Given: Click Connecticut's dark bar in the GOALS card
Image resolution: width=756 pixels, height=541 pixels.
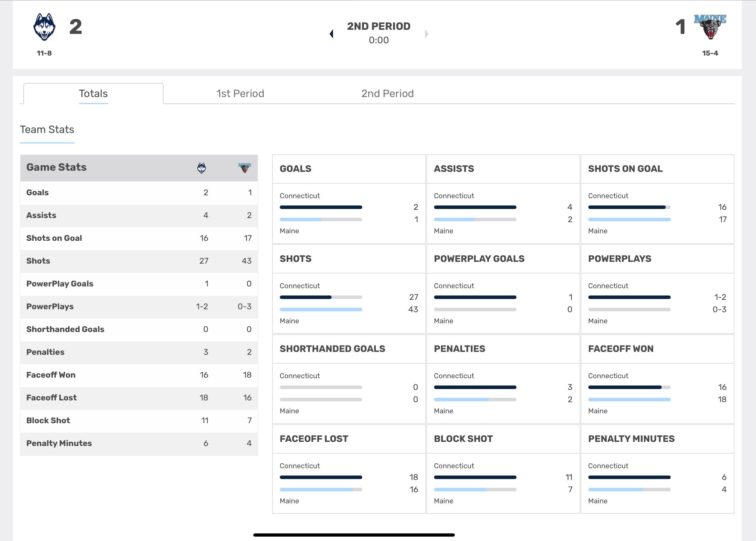Looking at the screenshot, I should (321, 207).
